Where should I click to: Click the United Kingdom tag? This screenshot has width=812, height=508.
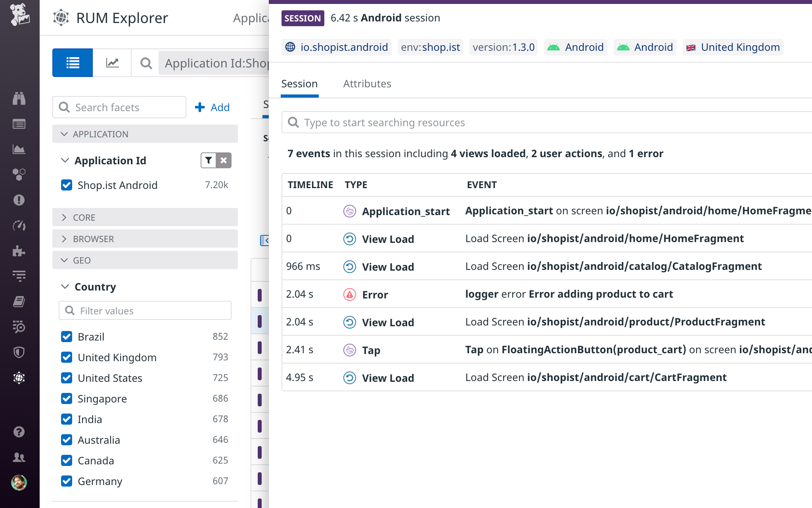733,47
